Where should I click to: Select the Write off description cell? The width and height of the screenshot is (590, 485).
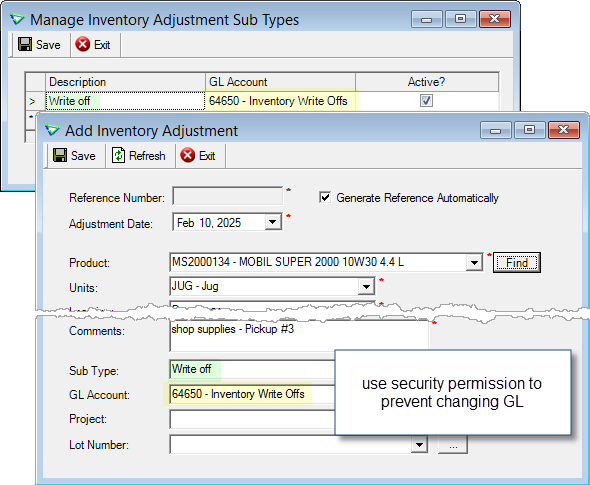pos(125,101)
